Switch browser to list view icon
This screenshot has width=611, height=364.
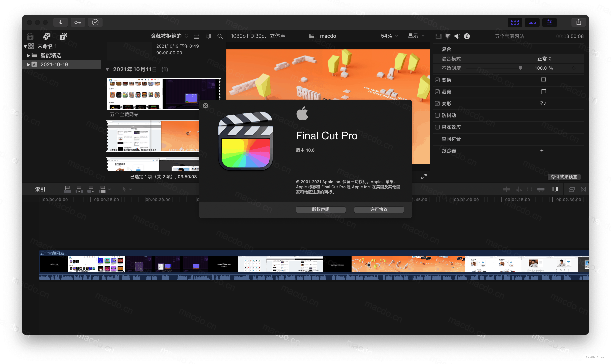196,36
